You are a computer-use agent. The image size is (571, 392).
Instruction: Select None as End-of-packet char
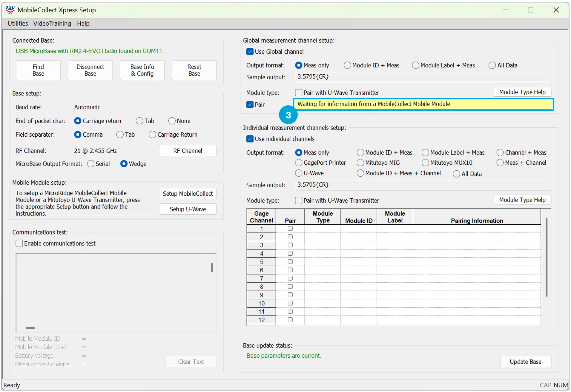coord(172,121)
